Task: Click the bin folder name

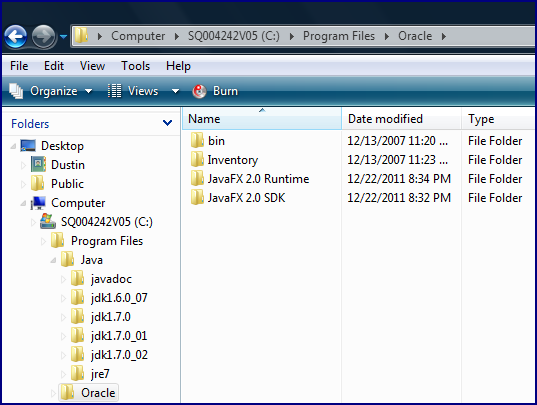Action: click(x=216, y=141)
